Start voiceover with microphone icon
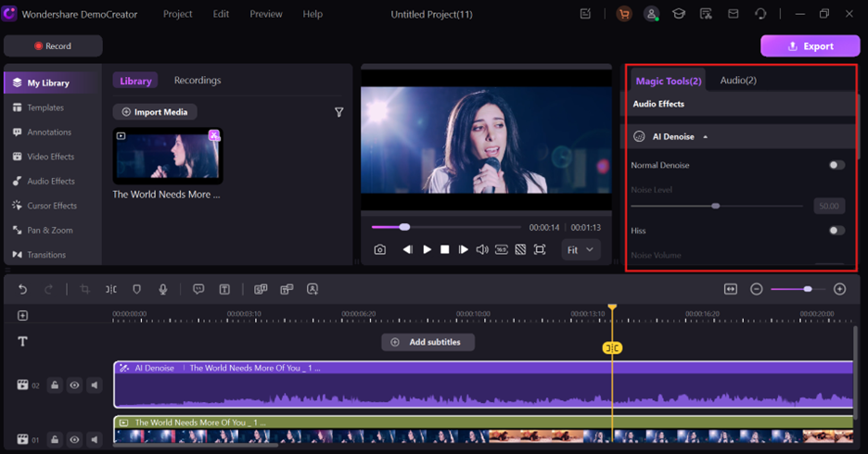 (163, 289)
